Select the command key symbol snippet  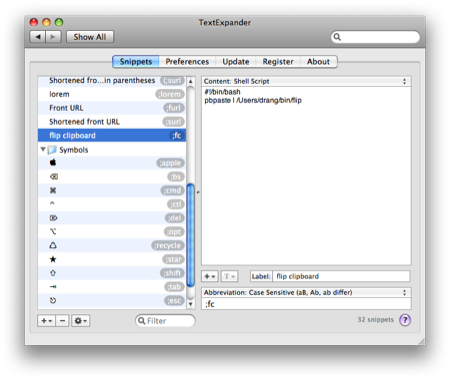coord(112,190)
